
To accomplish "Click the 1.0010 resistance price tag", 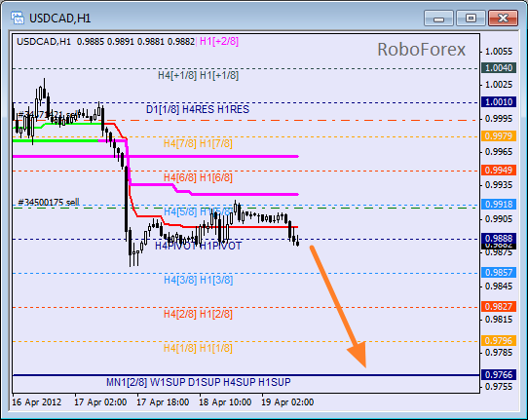I will pos(499,101).
